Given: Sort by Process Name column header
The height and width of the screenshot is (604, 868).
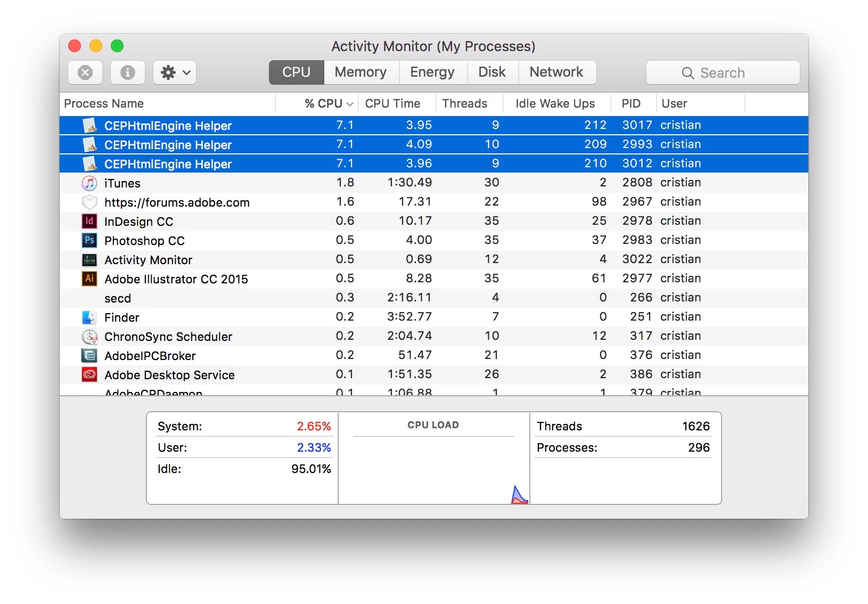Looking at the screenshot, I should [167, 103].
